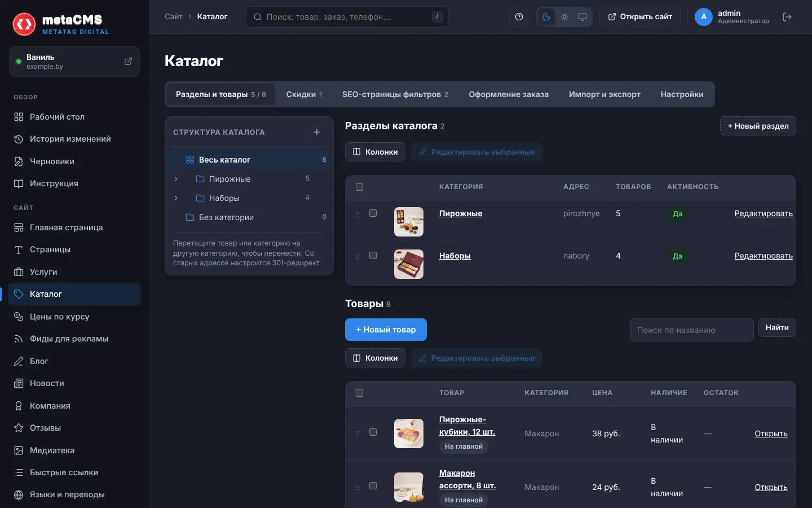Check the Пирожные category row checkbox
Image resolution: width=812 pixels, height=508 pixels.
tap(373, 213)
